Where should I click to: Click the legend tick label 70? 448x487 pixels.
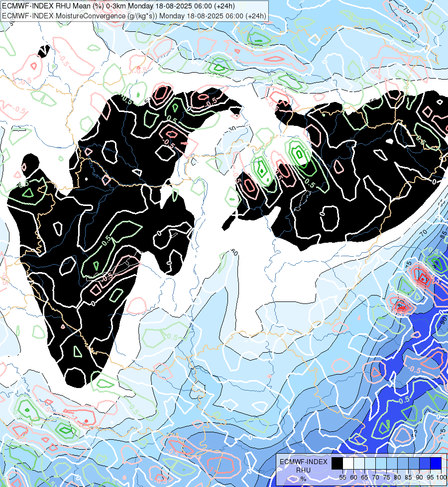coord(375,478)
